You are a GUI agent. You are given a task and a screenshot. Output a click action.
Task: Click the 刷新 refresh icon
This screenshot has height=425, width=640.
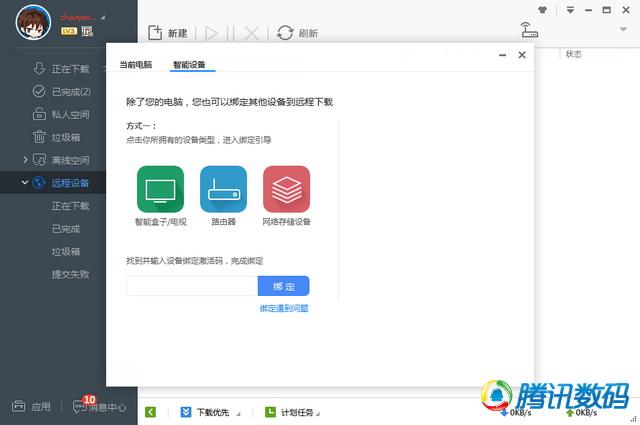pyautogui.click(x=285, y=33)
